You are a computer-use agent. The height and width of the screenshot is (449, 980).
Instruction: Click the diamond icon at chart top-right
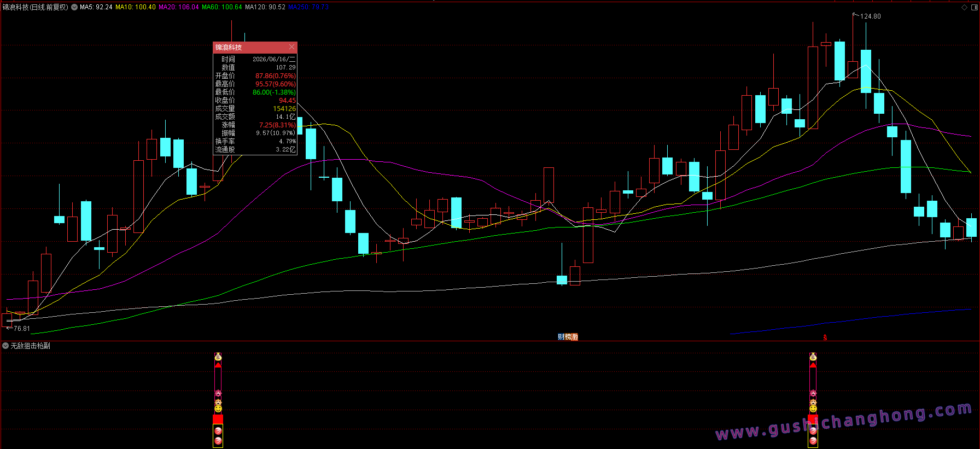click(964, 7)
